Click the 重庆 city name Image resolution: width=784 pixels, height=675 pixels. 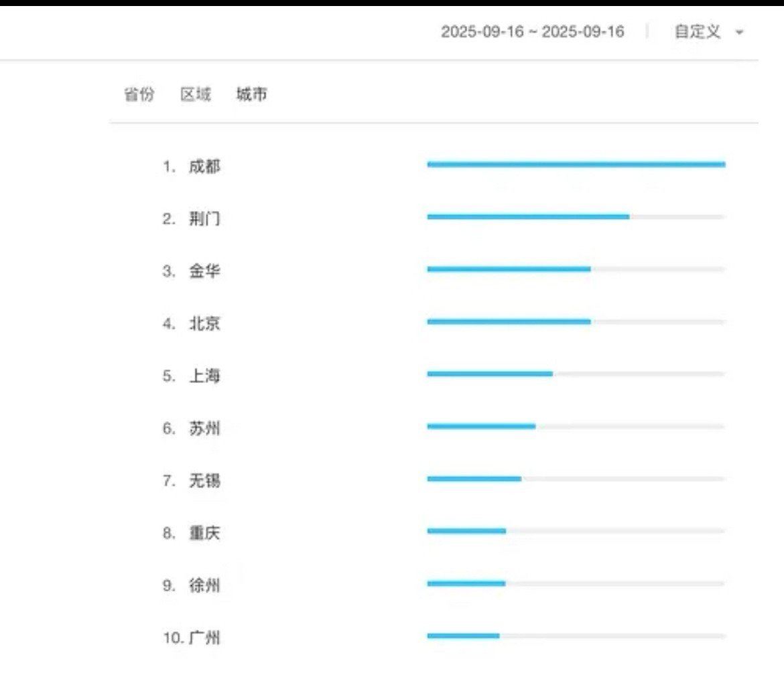click(x=204, y=533)
